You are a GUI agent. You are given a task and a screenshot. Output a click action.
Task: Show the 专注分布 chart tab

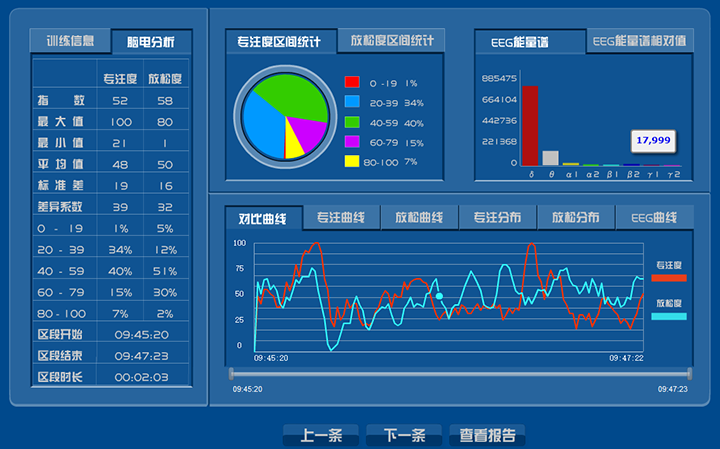[x=497, y=217]
